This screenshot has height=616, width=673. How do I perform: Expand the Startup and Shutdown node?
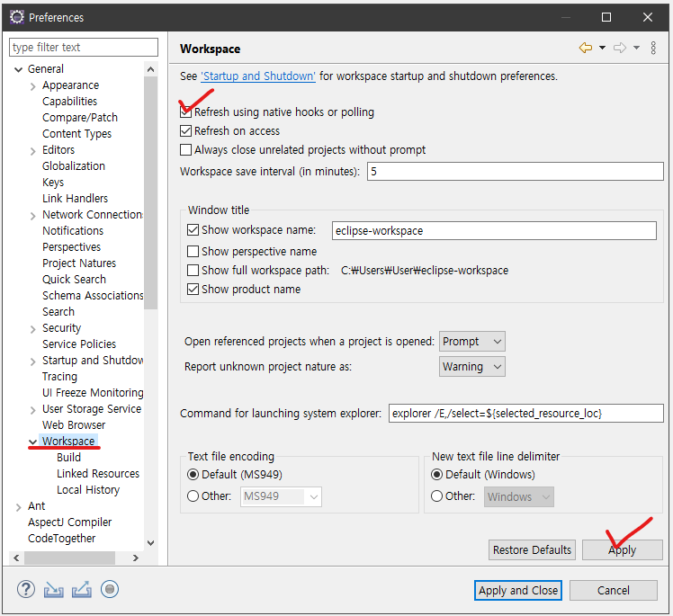point(33,362)
